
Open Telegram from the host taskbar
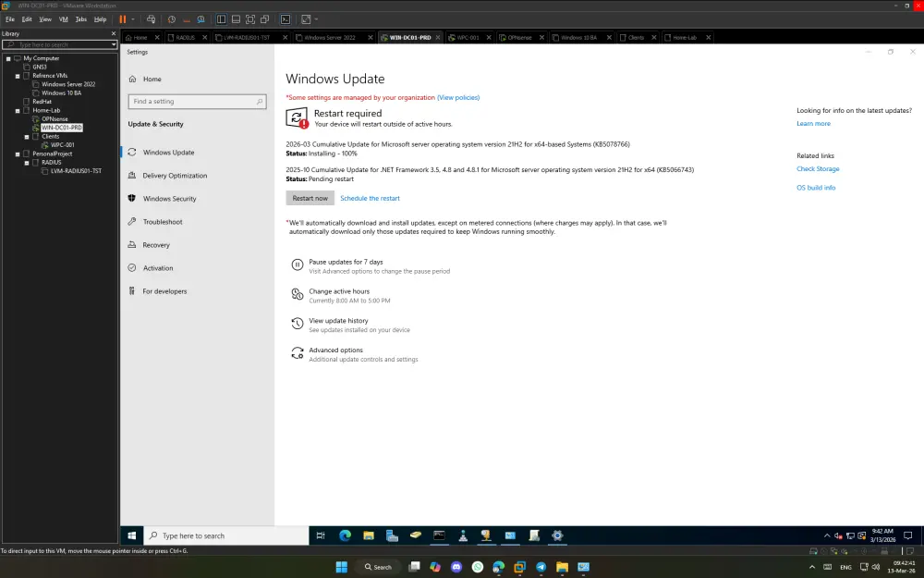click(x=541, y=567)
